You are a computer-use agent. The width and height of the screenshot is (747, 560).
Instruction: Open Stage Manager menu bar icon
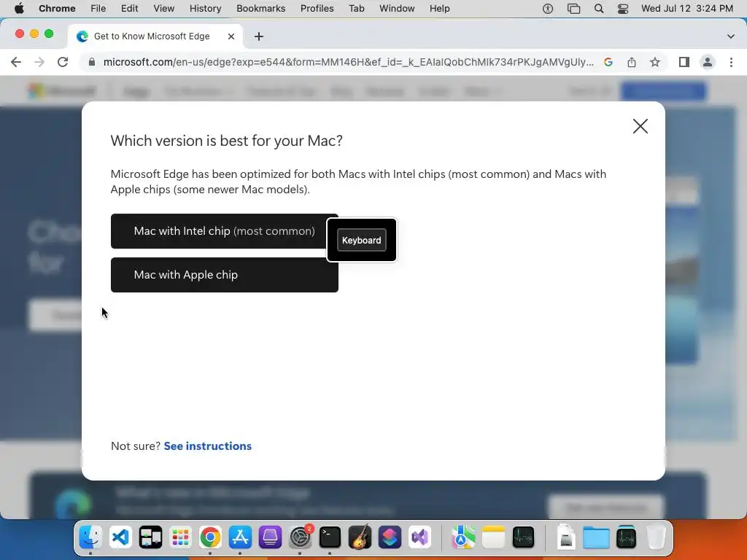pos(573,9)
